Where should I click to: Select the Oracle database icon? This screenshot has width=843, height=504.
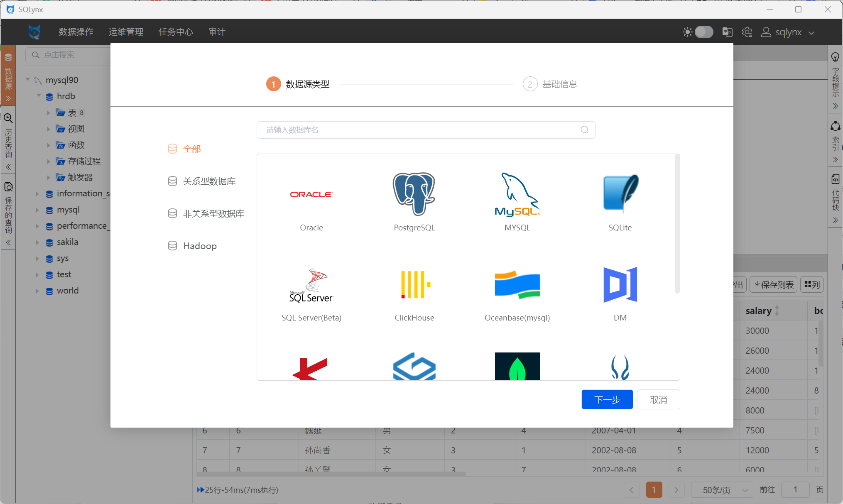point(311,194)
